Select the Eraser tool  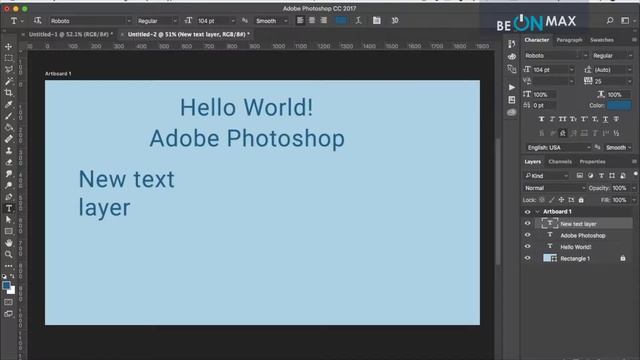(9, 162)
